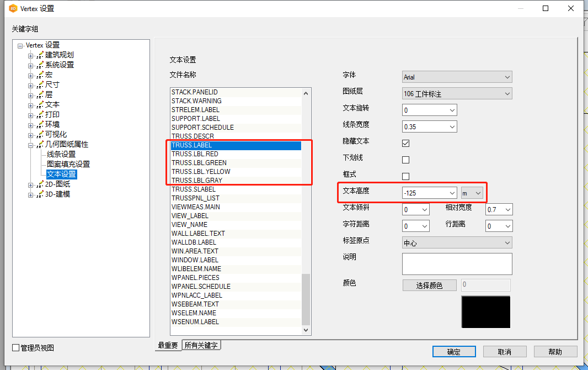Screen dimensions: 588x370
Task: Open the 标签原点 中心 dropdown
Action: (x=457, y=242)
